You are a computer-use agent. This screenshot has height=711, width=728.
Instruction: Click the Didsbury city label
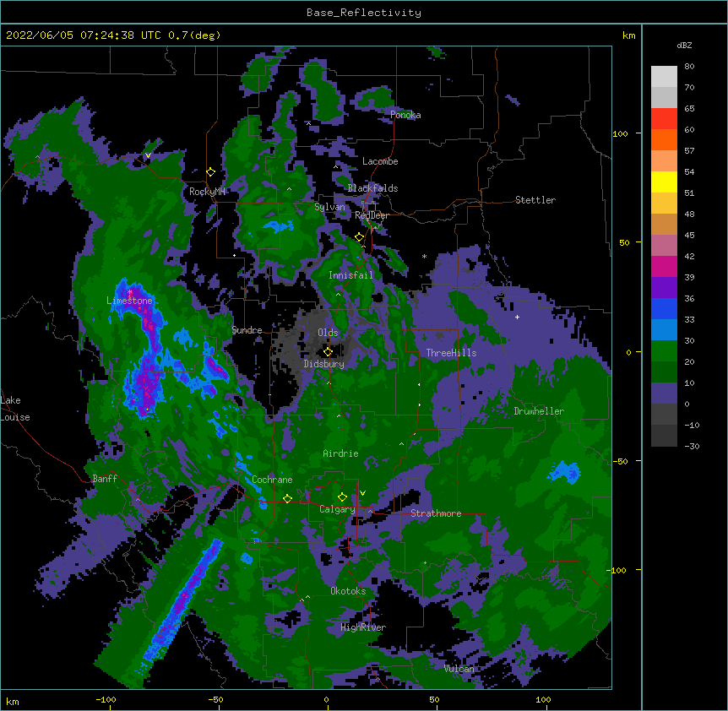point(324,364)
